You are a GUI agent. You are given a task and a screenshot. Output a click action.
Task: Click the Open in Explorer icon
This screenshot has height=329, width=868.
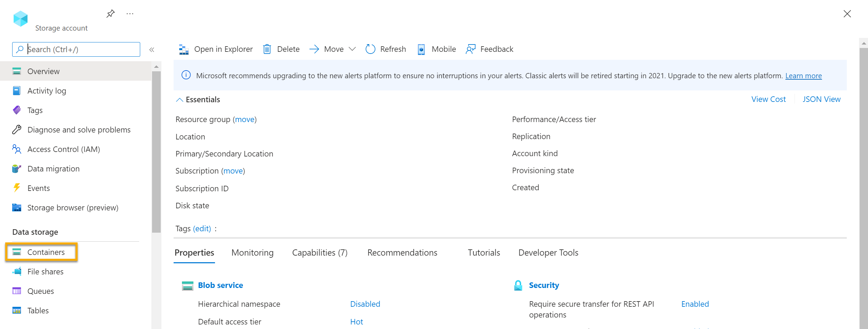point(184,49)
